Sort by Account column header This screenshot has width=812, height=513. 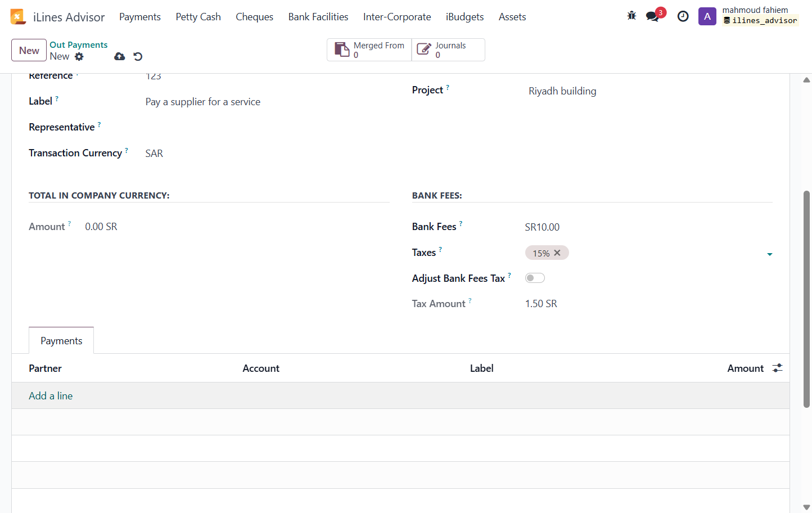pyautogui.click(x=261, y=368)
